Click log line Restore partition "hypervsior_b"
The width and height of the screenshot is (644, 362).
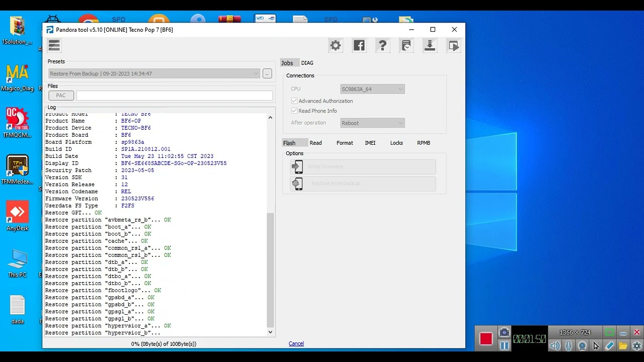tap(103, 333)
